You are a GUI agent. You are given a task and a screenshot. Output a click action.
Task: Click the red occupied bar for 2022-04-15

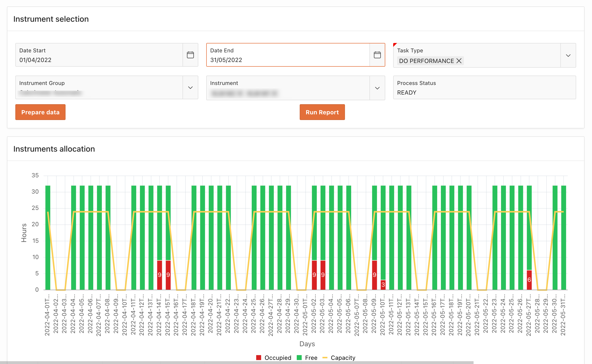click(x=168, y=275)
